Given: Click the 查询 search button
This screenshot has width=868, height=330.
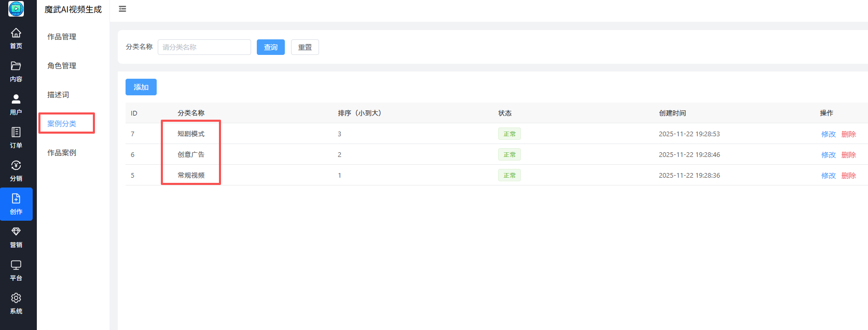Looking at the screenshot, I should pyautogui.click(x=271, y=47).
